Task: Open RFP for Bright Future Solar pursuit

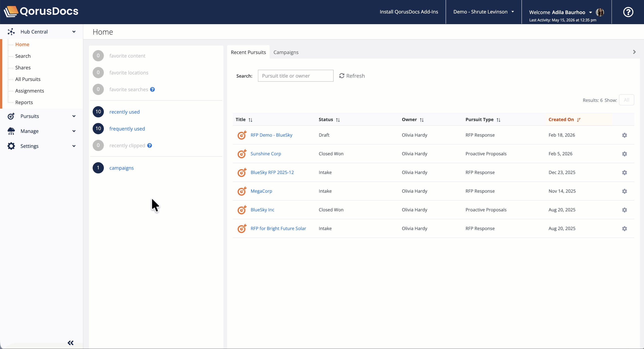Action: tap(278, 228)
